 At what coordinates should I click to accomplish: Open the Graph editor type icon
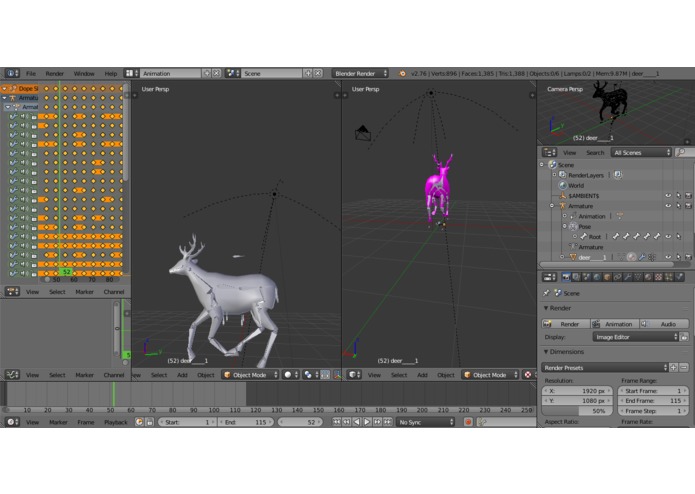click(12, 375)
